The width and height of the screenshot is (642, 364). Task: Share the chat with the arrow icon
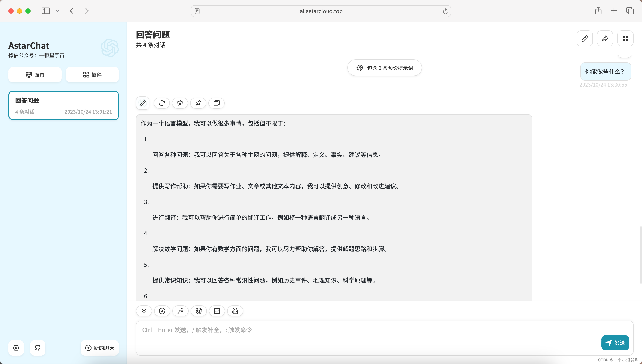pos(605,39)
